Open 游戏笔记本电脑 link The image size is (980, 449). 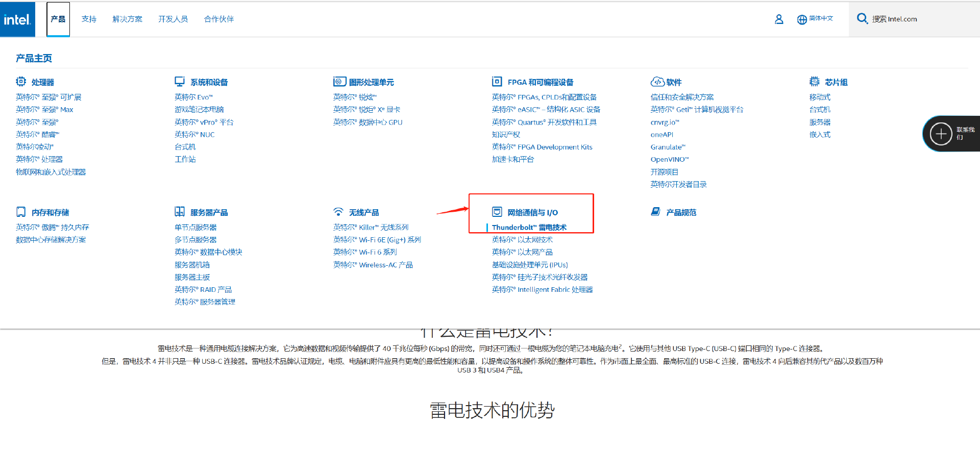(199, 109)
